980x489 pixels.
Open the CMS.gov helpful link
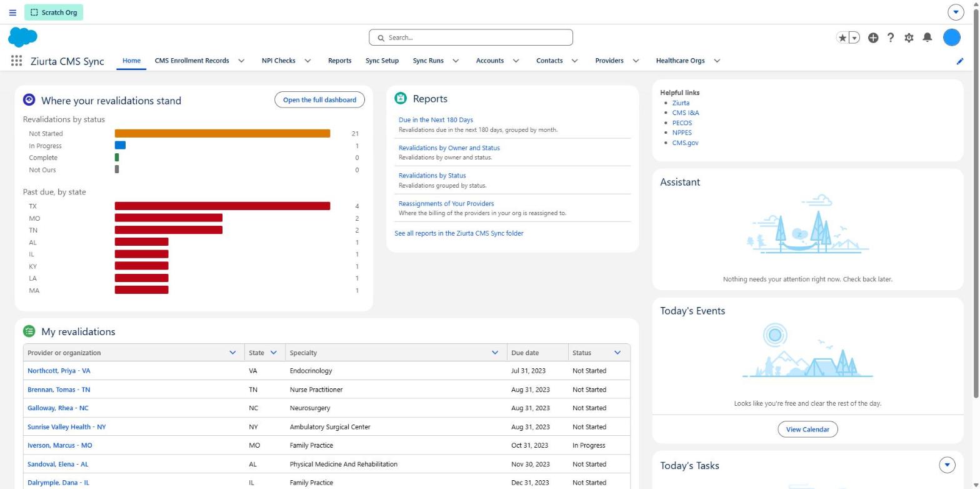pos(685,143)
